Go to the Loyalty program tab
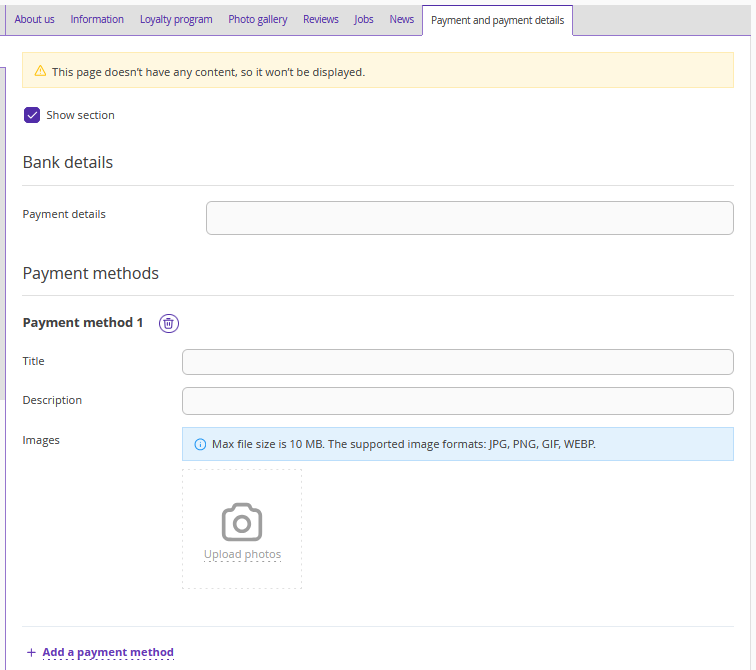Screen dimensions: 756x670 [x=176, y=19]
